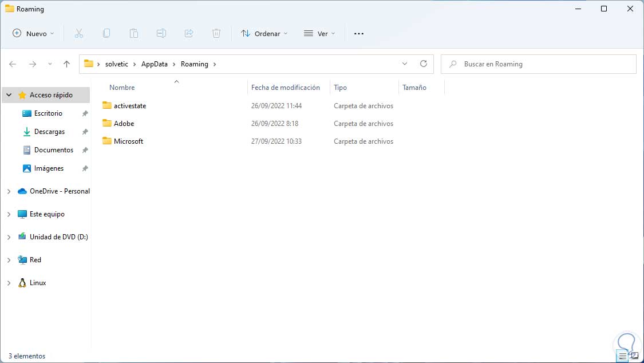The height and width of the screenshot is (363, 644).
Task: Click the Copy icon in toolbar
Action: [106, 34]
